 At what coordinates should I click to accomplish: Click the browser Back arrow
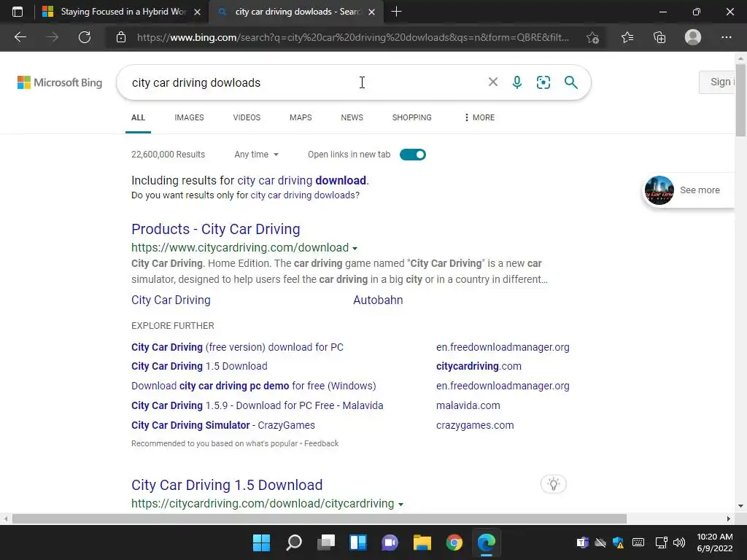pyautogui.click(x=20, y=37)
